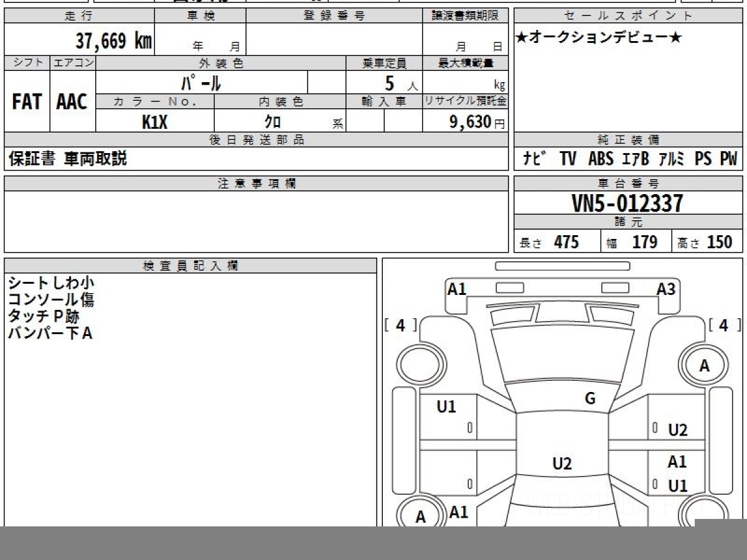The image size is (747, 560).
Task: Click the AAC air conditioner value
Action: (72, 102)
